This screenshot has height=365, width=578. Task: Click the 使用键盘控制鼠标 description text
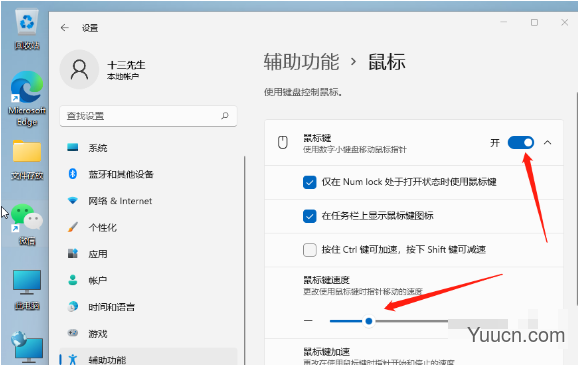pos(303,92)
